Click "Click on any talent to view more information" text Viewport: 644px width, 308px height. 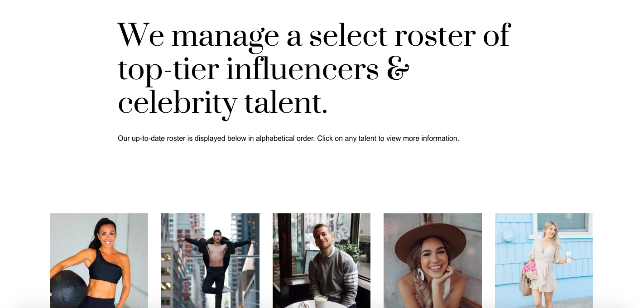[x=388, y=138]
